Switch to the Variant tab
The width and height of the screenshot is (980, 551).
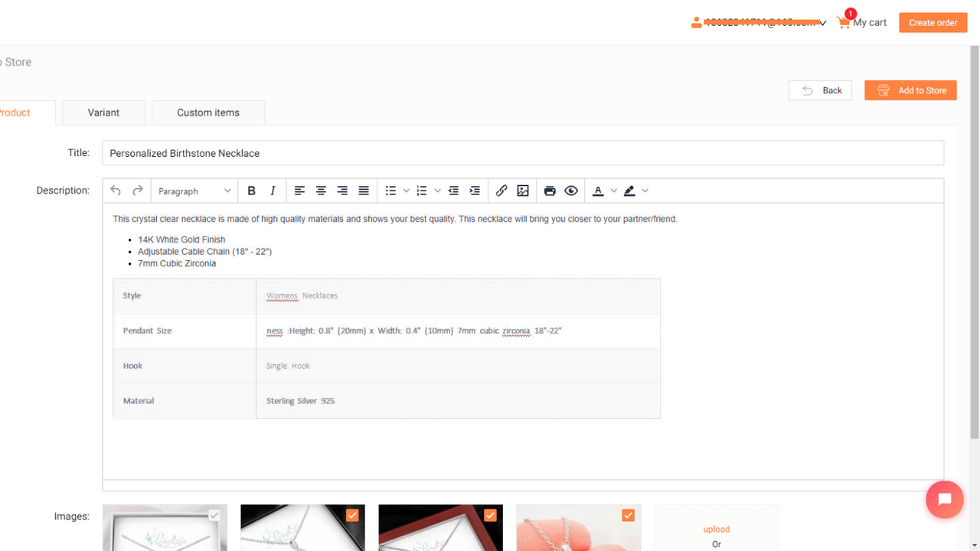tap(103, 112)
